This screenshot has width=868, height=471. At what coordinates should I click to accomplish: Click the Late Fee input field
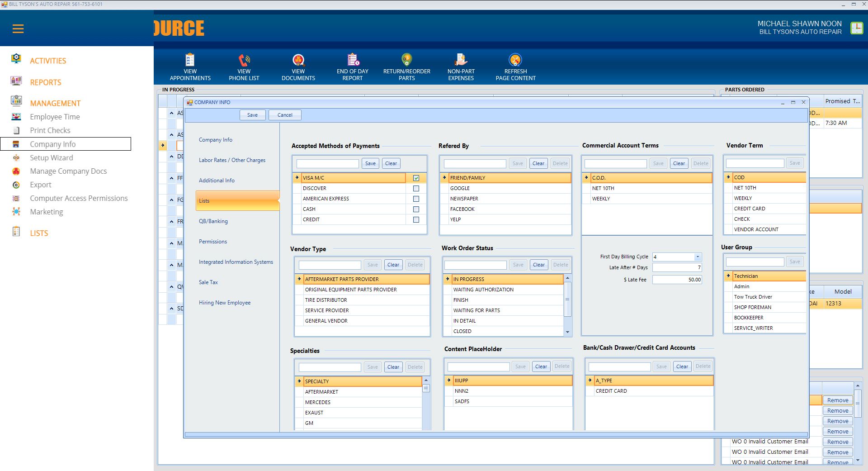(677, 280)
